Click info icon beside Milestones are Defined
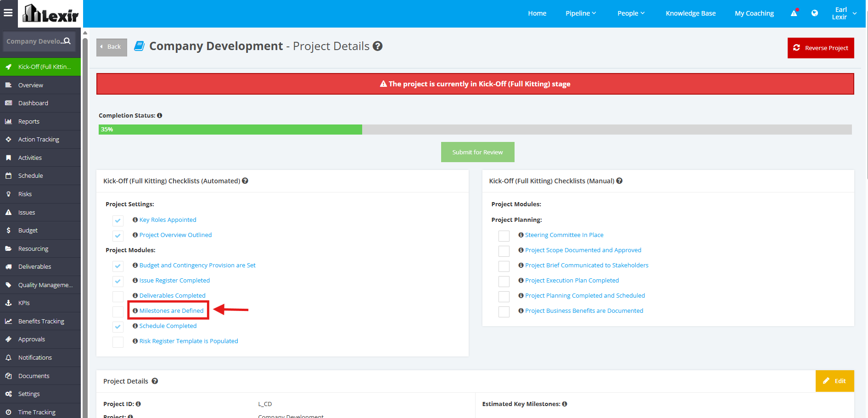868x418 pixels. click(135, 311)
